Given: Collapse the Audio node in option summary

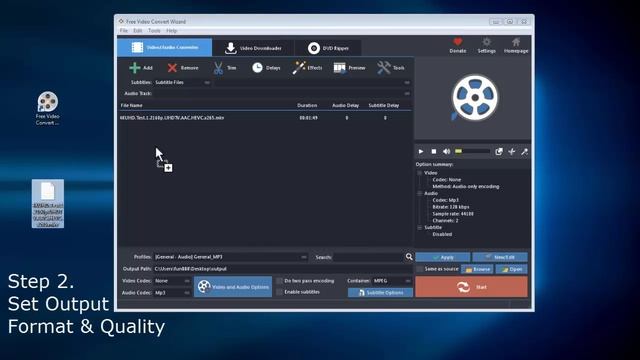Looking at the screenshot, I should pyautogui.click(x=419, y=193).
